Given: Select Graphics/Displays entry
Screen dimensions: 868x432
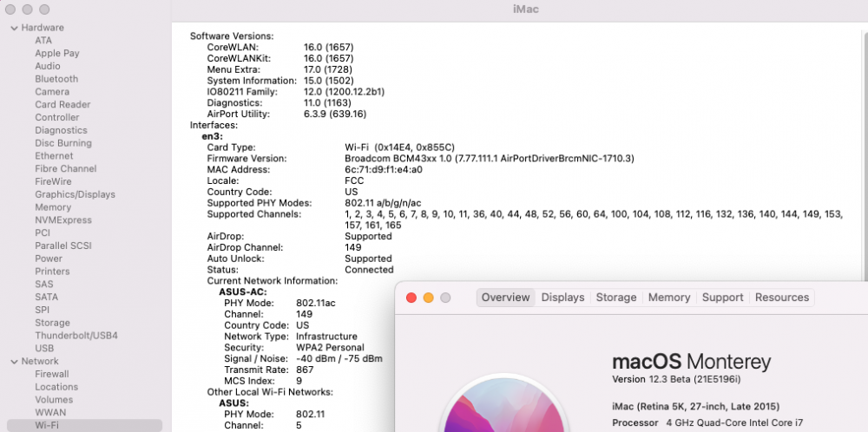Looking at the screenshot, I should [76, 194].
